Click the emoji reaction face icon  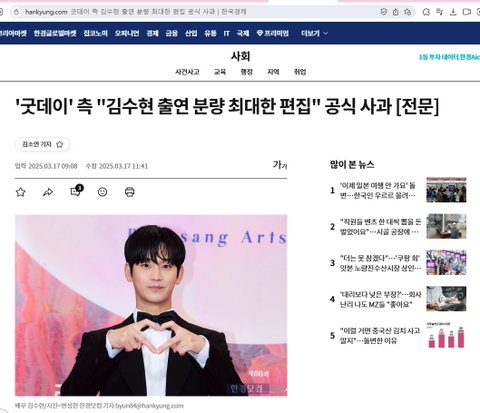pos(102,192)
